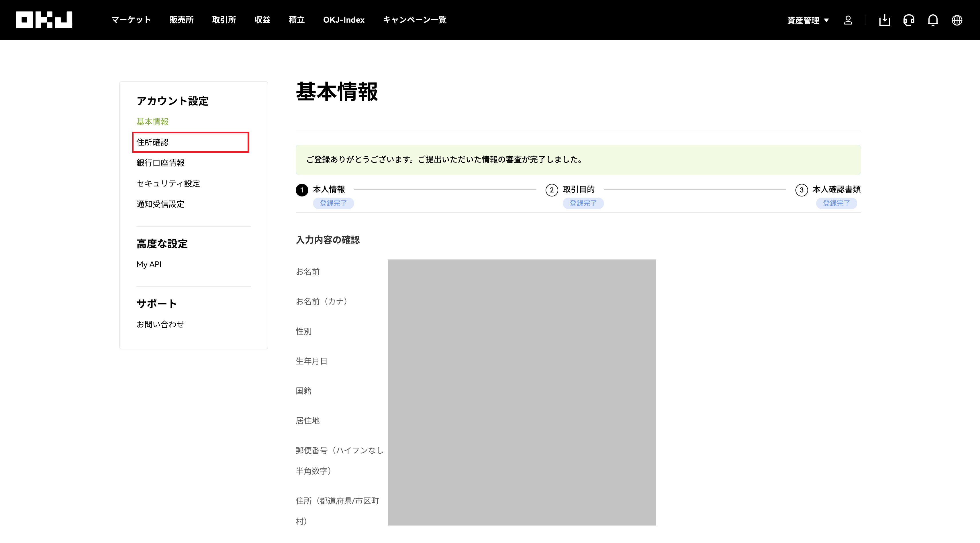Select 基本情報 in the sidebar

point(152,122)
